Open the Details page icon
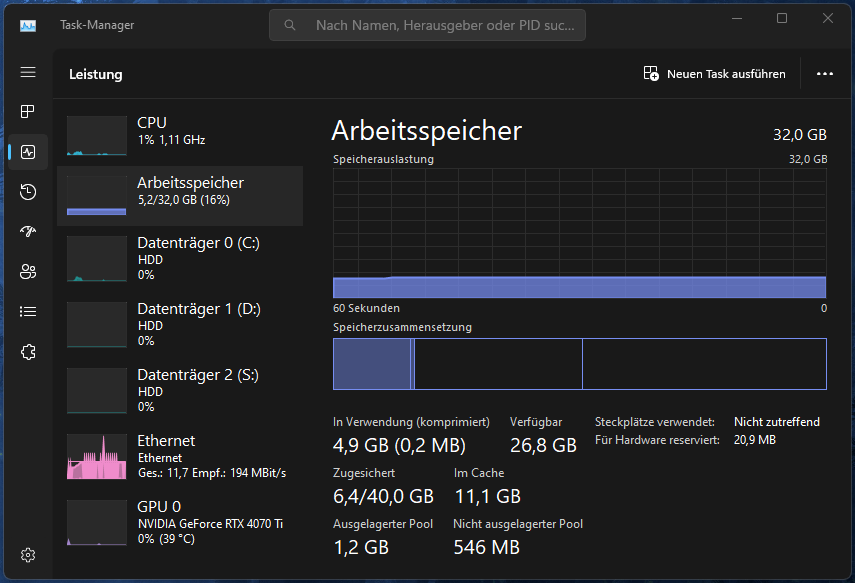The image size is (855, 583). pos(28,312)
